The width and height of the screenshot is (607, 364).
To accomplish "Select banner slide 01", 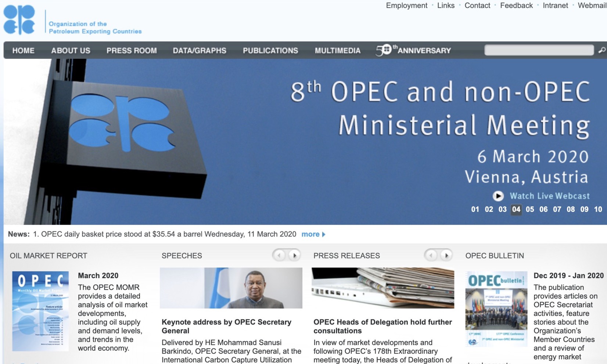I will click(x=475, y=209).
